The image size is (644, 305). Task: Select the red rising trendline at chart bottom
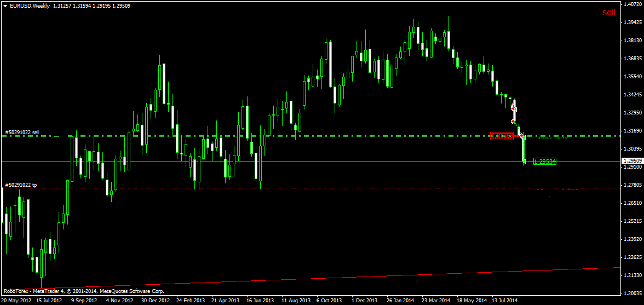pyautogui.click(x=312, y=278)
